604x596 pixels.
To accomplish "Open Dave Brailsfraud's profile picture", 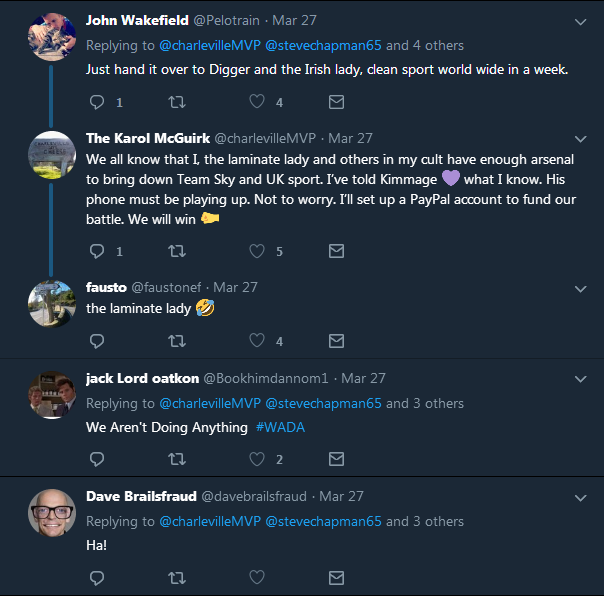I will (x=52, y=514).
